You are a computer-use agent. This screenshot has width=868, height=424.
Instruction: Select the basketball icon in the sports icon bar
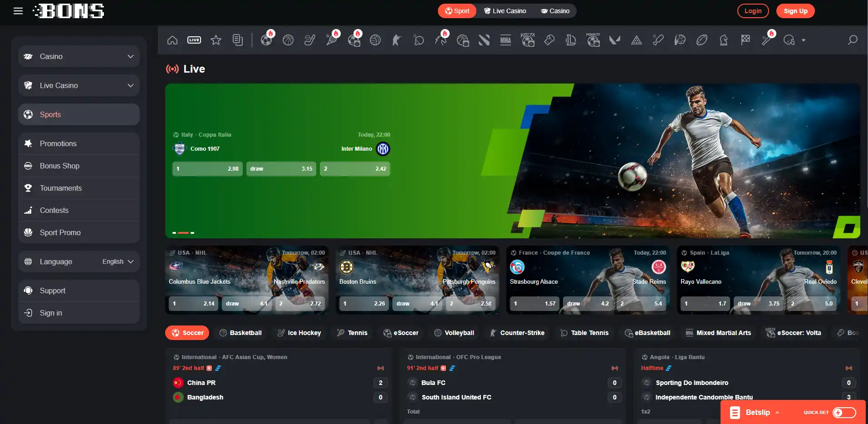[x=288, y=40]
